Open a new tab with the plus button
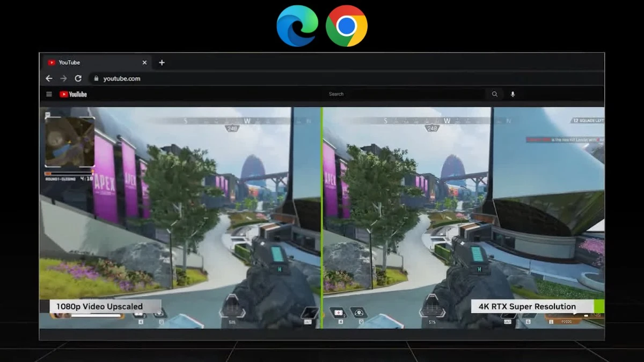644x362 pixels. click(x=162, y=62)
